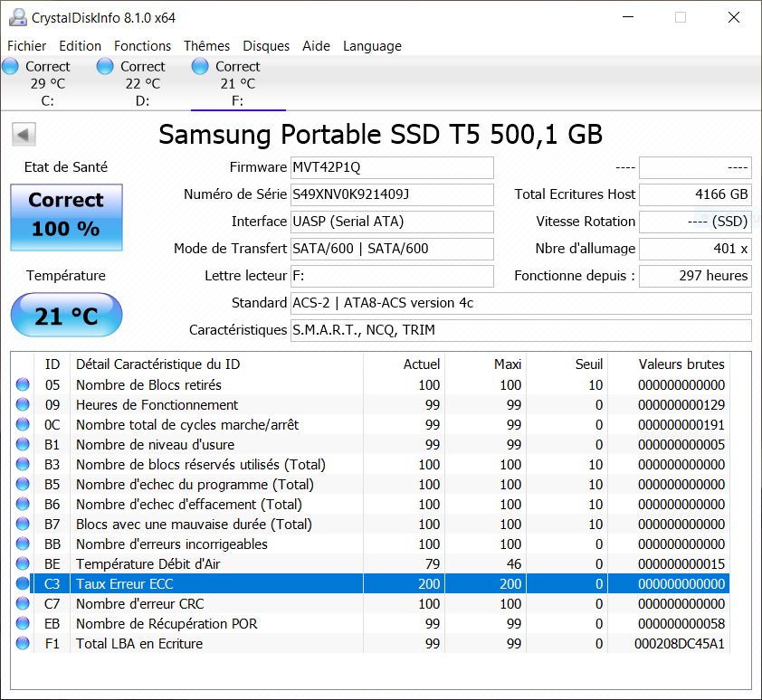Click the Maxi column header
Viewport: 762px width, 700px height.
pos(486,364)
